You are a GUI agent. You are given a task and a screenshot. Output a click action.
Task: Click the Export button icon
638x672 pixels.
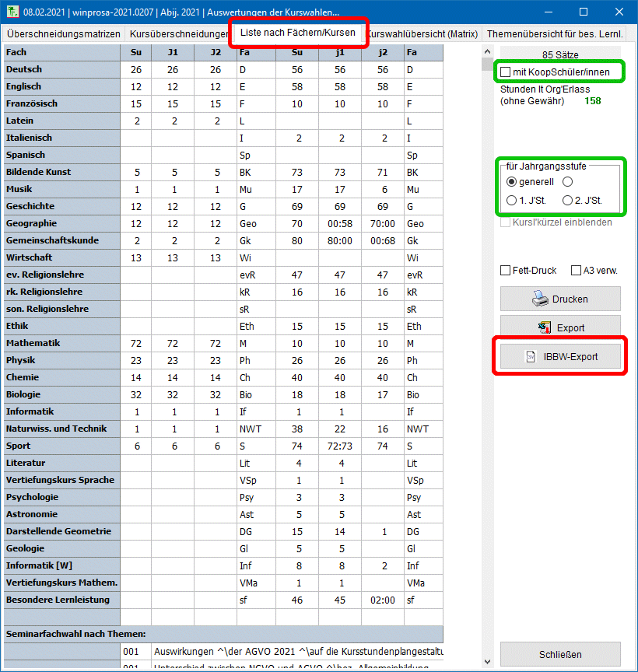(544, 327)
